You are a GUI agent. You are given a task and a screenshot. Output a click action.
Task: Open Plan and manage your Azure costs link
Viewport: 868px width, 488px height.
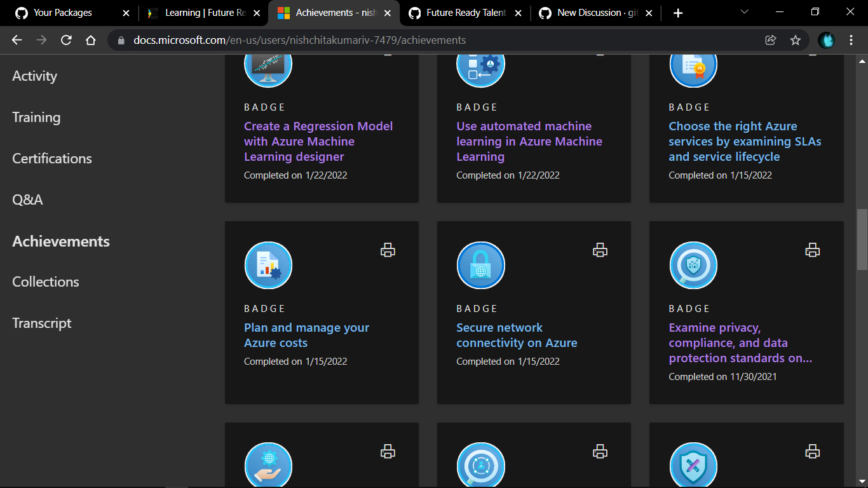tap(306, 335)
